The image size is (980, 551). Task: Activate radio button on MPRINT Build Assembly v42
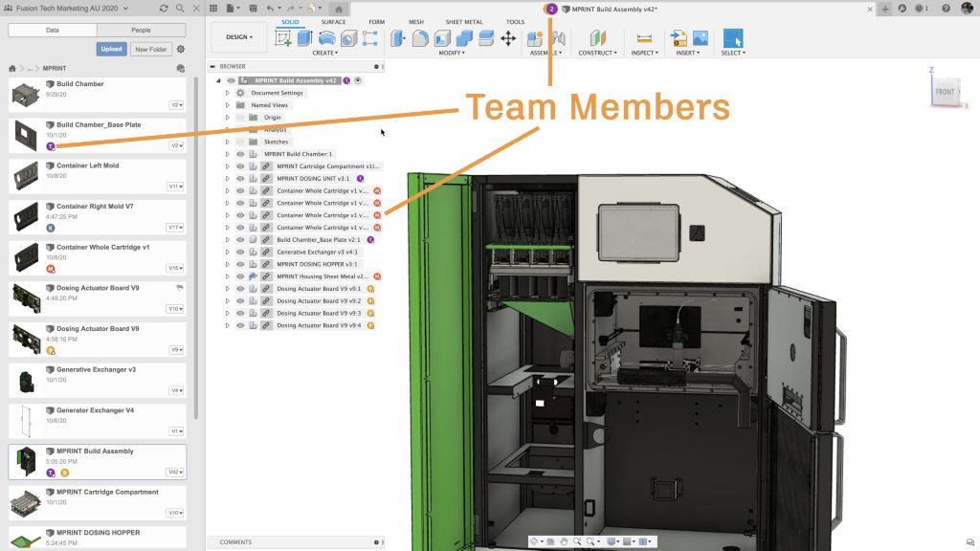point(358,80)
